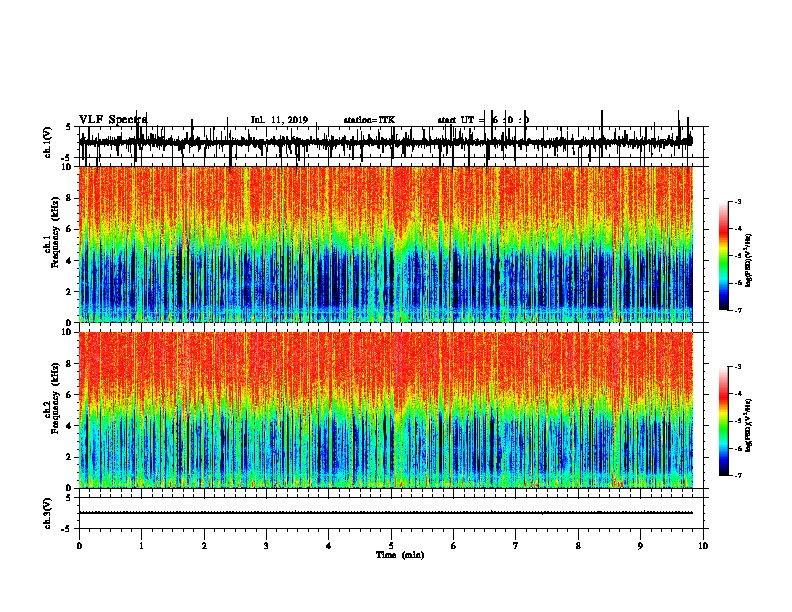Click the "4" minute tick label
792x612 pixels.
[329, 546]
